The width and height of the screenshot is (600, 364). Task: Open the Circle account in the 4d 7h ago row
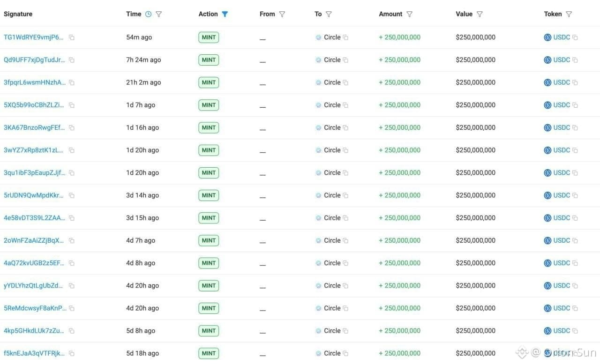pyautogui.click(x=332, y=240)
